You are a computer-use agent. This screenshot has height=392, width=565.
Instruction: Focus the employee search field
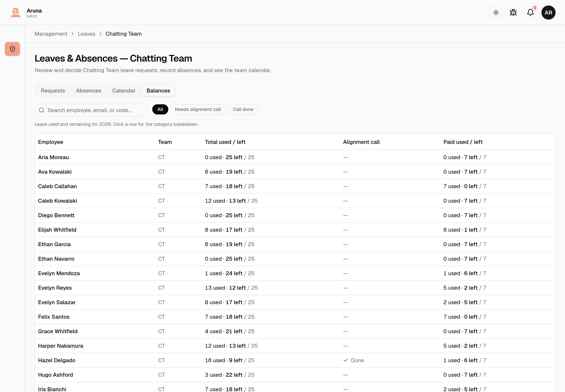(x=91, y=110)
